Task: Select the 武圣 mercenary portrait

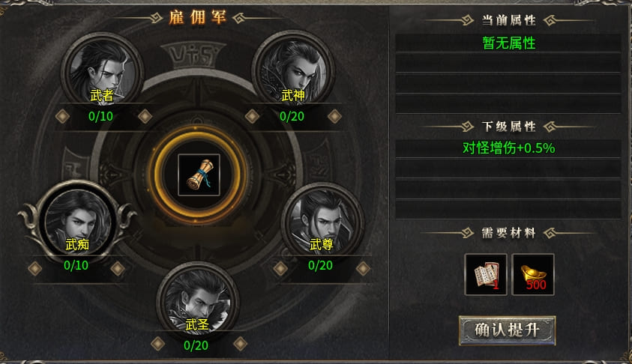Action: (x=197, y=301)
